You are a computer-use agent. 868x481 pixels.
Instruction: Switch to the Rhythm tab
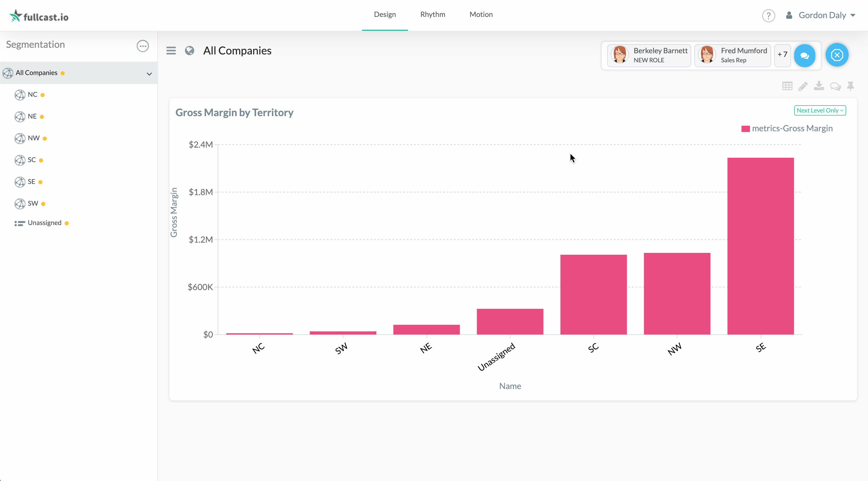(x=432, y=15)
